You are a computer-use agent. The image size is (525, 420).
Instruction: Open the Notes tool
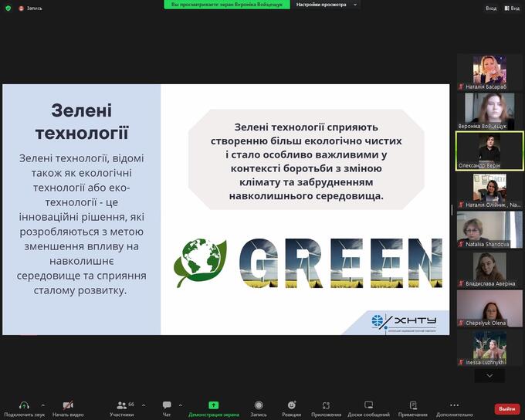pos(413,405)
